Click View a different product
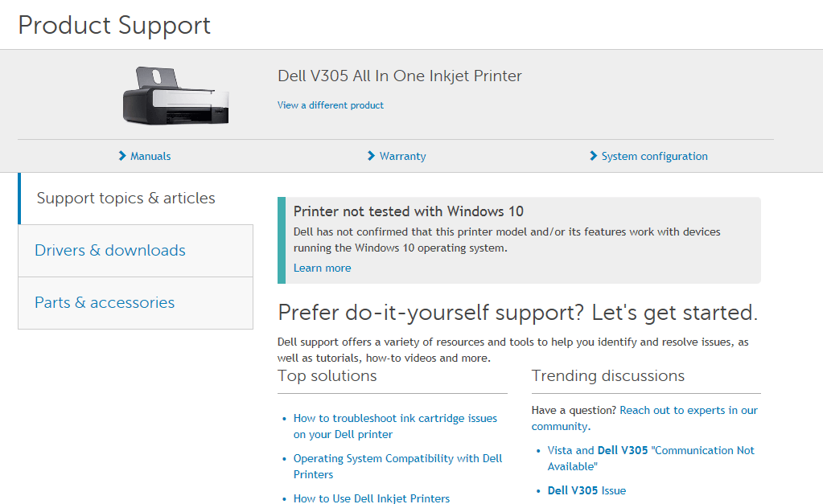Screen dimensions: 823x504 (331, 105)
